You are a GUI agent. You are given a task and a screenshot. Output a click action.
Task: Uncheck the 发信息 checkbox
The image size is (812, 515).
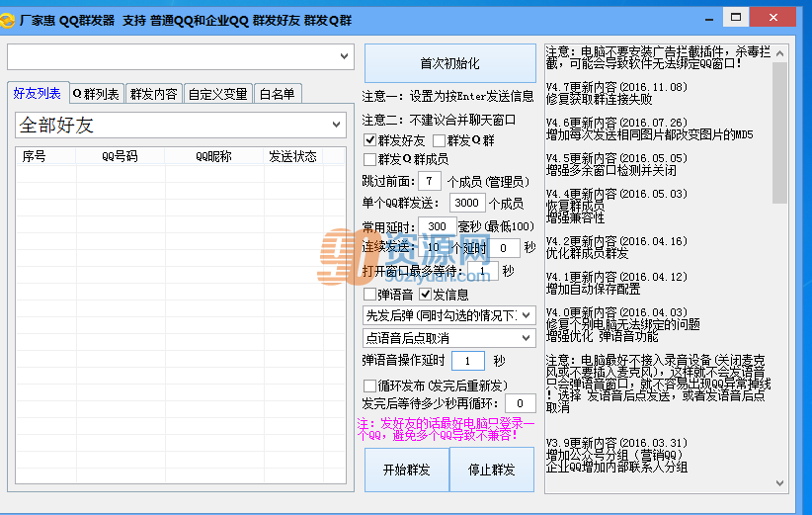[425, 295]
